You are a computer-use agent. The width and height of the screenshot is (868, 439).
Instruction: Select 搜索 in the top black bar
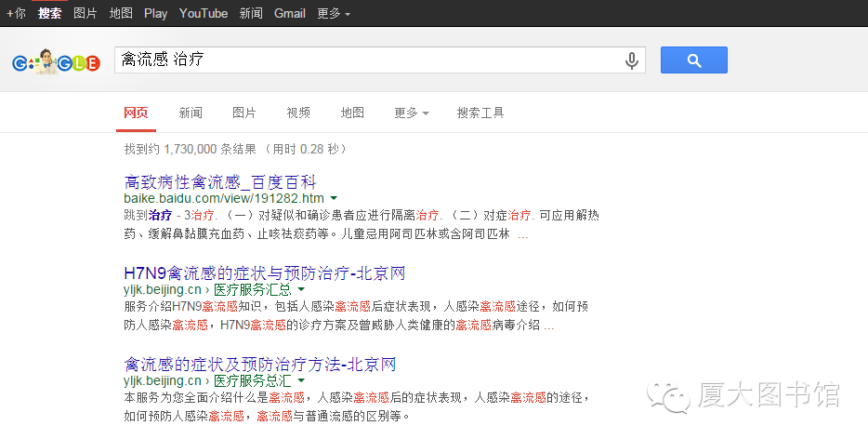pyautogui.click(x=49, y=13)
